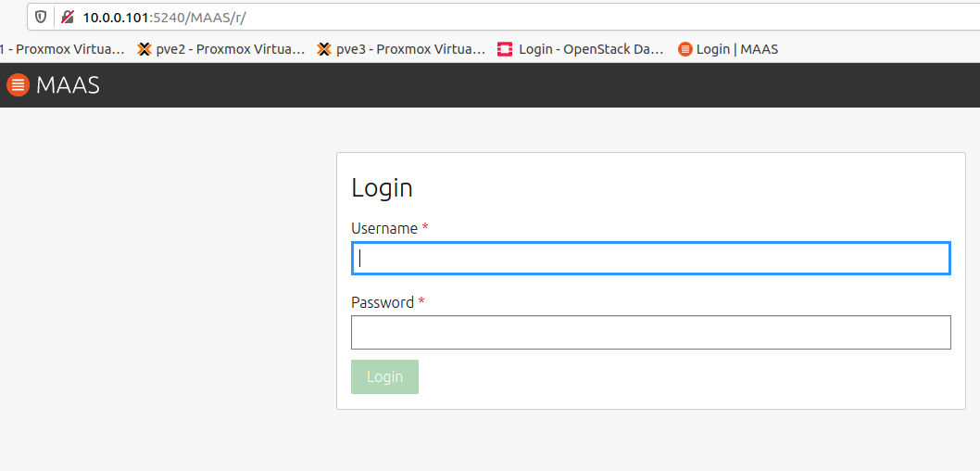Viewport: 980px width, 471px height.
Task: Click the green Login button
Action: (x=385, y=376)
